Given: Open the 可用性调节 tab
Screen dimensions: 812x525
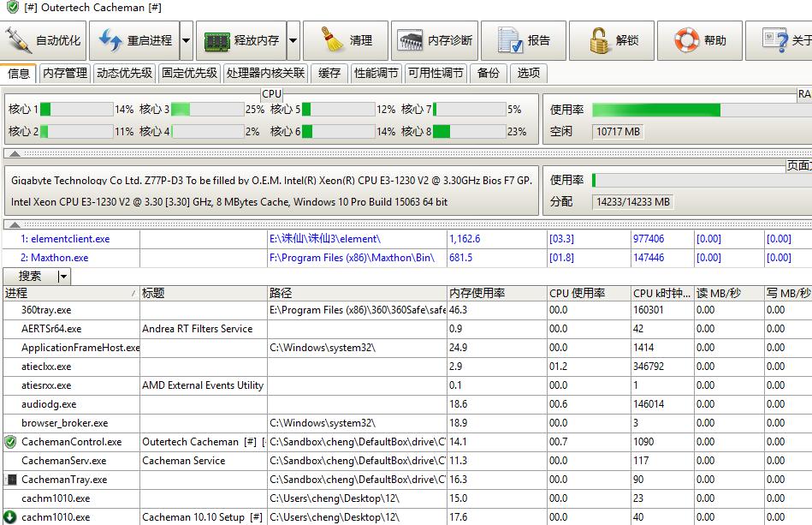Looking at the screenshot, I should click(x=436, y=73).
